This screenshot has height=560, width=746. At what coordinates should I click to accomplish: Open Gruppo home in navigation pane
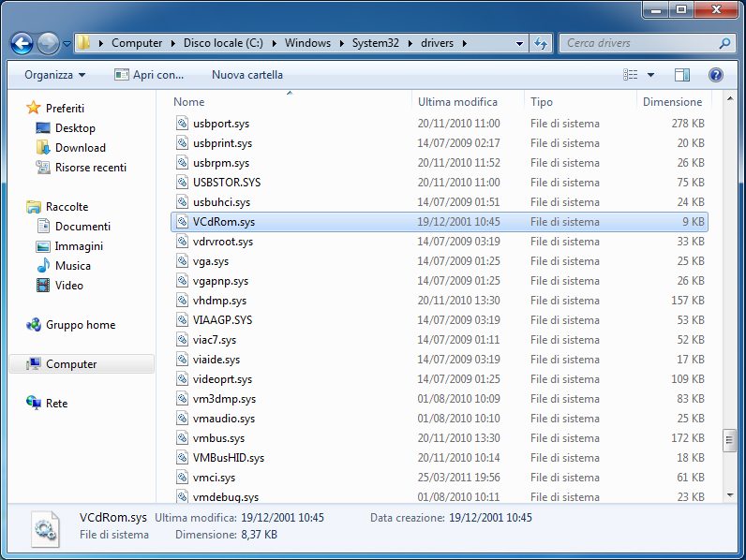pyautogui.click(x=81, y=325)
